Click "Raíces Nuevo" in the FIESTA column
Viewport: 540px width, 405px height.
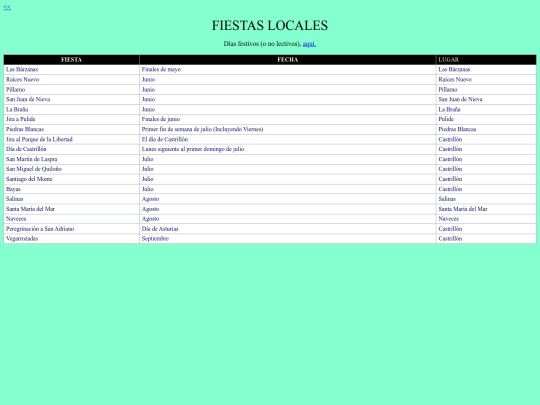pyautogui.click(x=22, y=80)
